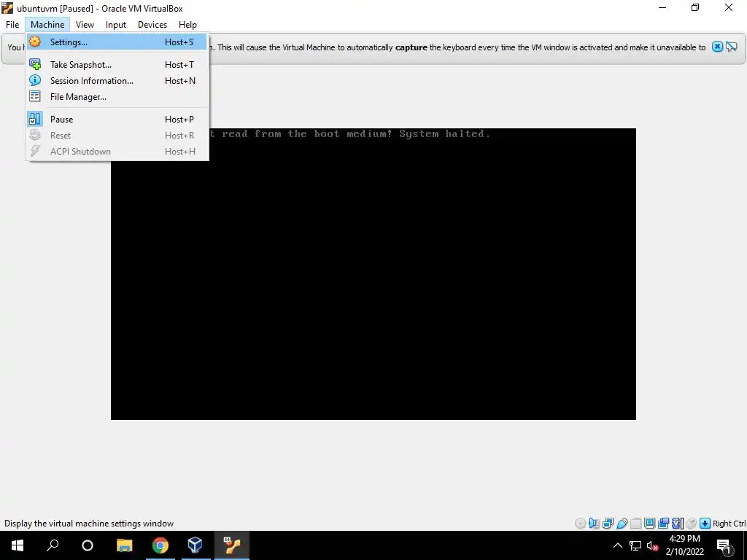Show hidden system tray icons
The width and height of the screenshot is (747, 560).
coord(617,545)
